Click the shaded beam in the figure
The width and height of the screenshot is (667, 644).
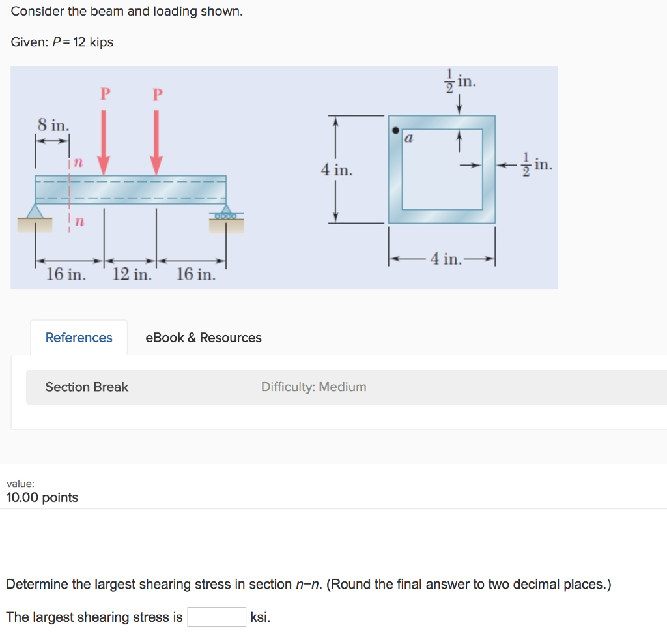130,191
